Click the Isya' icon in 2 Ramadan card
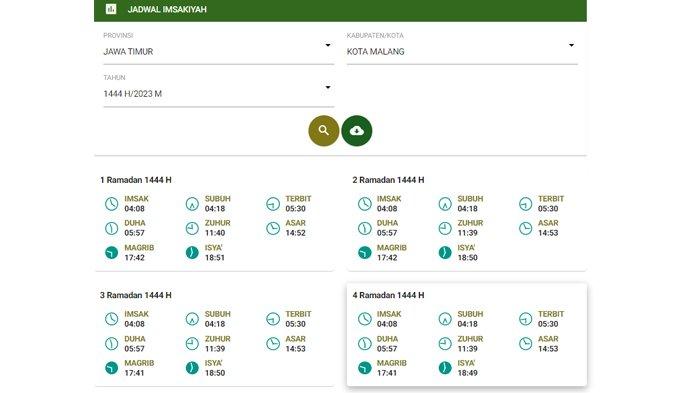Screen dimensions: 700x393 click(x=445, y=253)
